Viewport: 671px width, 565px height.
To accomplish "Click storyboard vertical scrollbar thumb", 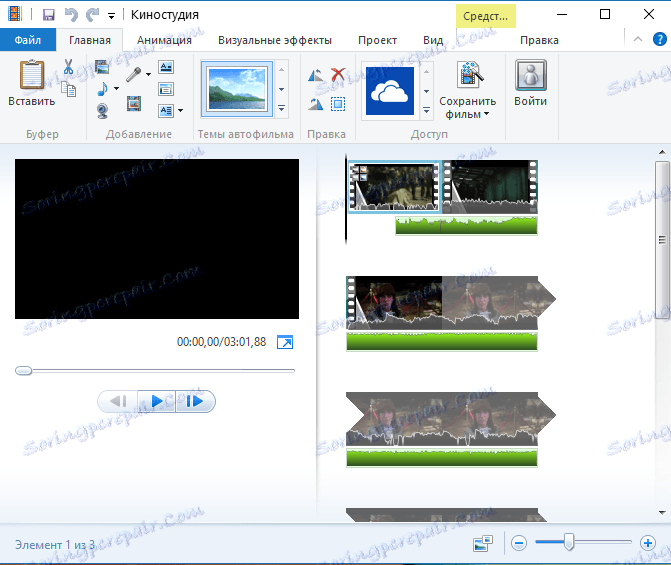I will tap(662, 240).
